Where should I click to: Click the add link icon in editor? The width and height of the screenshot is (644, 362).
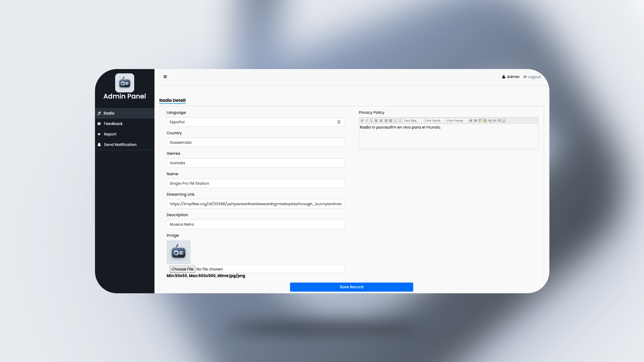tap(490, 121)
